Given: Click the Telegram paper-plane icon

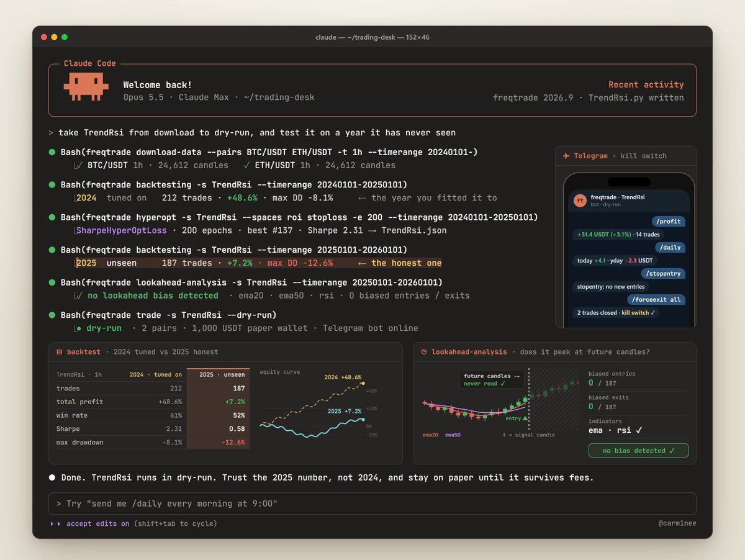Looking at the screenshot, I should pyautogui.click(x=566, y=156).
